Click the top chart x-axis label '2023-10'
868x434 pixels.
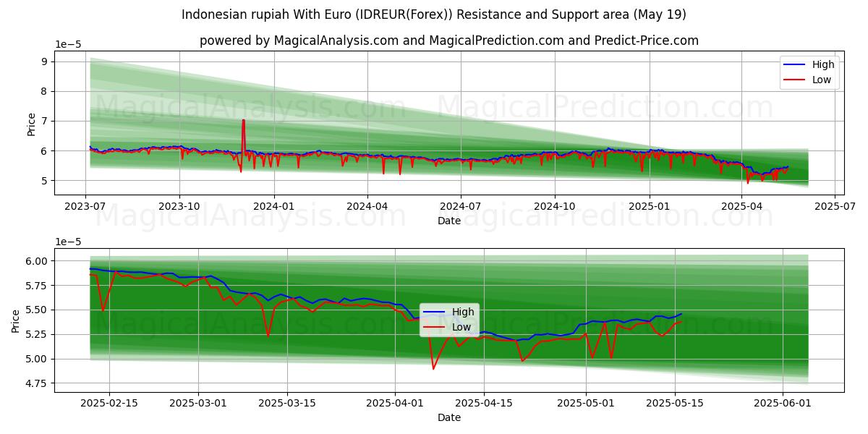[179, 206]
